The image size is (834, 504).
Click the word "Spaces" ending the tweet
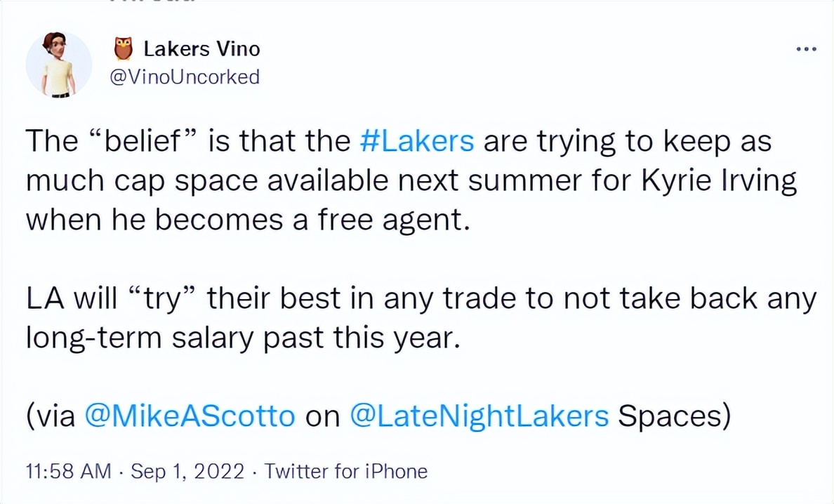pos(673,416)
